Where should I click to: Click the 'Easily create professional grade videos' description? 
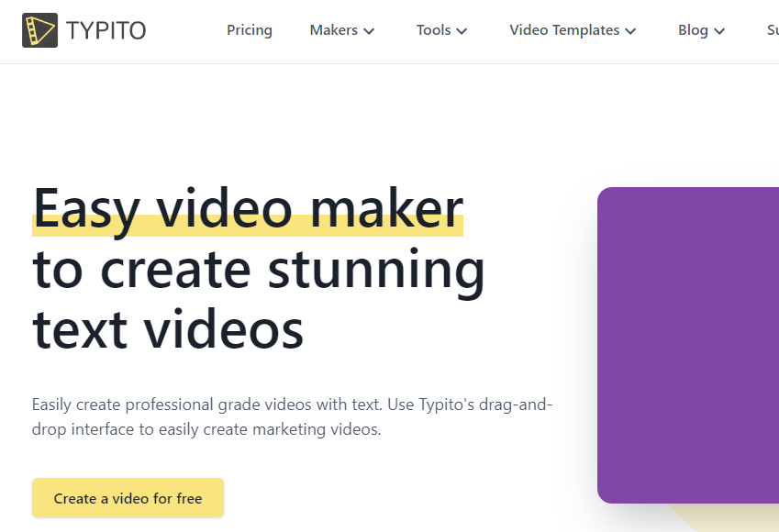(x=292, y=416)
